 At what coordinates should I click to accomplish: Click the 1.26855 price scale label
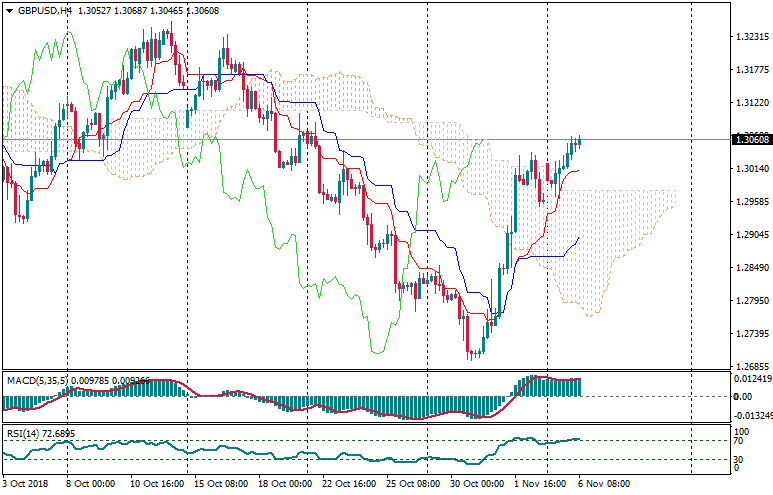pyautogui.click(x=750, y=367)
